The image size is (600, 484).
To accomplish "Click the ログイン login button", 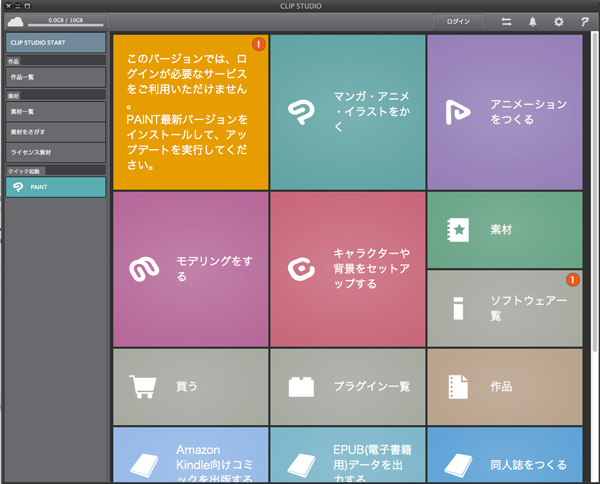I will 458,21.
